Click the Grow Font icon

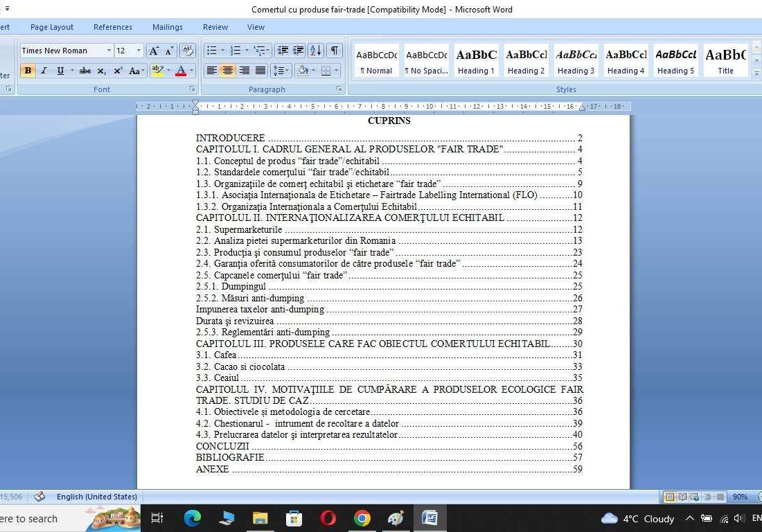(154, 51)
